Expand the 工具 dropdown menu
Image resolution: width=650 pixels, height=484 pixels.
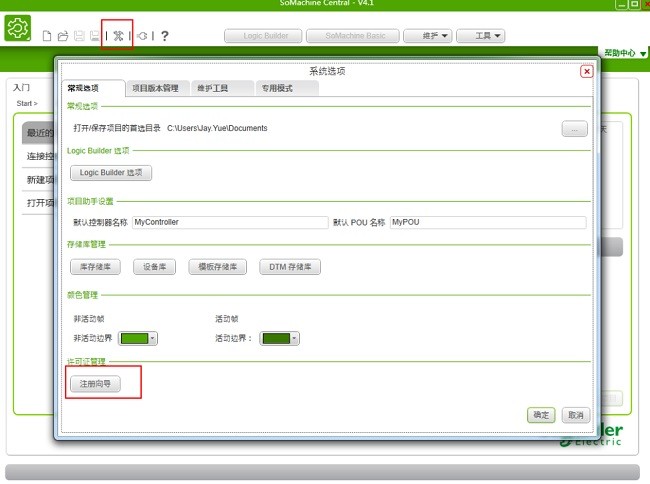480,36
